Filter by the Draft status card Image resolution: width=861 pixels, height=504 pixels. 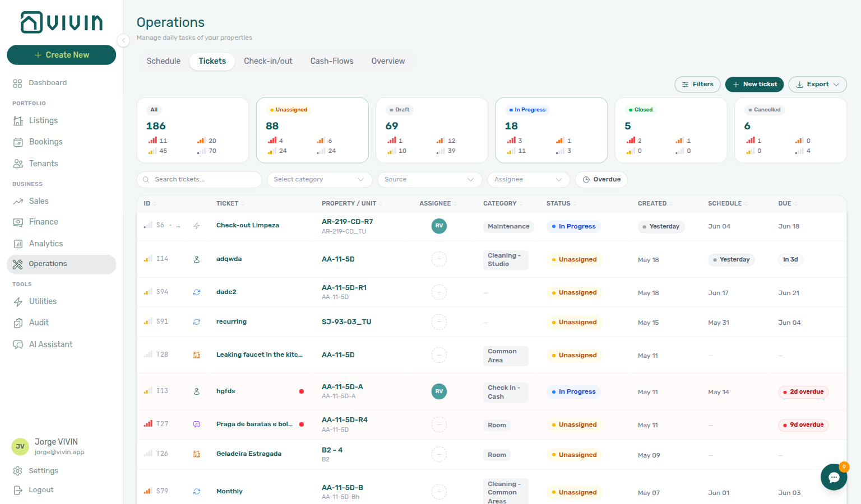point(432,130)
